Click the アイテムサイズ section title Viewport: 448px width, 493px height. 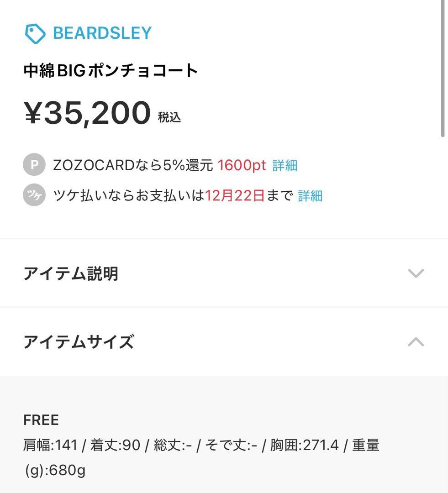[79, 341]
